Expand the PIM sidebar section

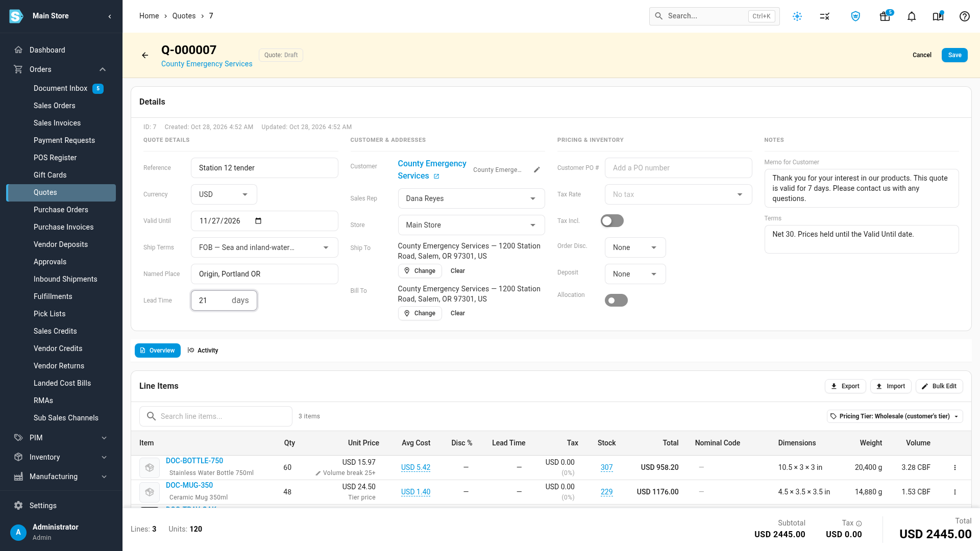[x=61, y=438]
